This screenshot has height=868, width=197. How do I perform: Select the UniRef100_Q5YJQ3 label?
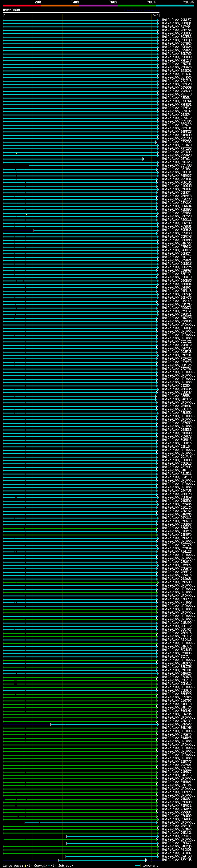[176, 165]
